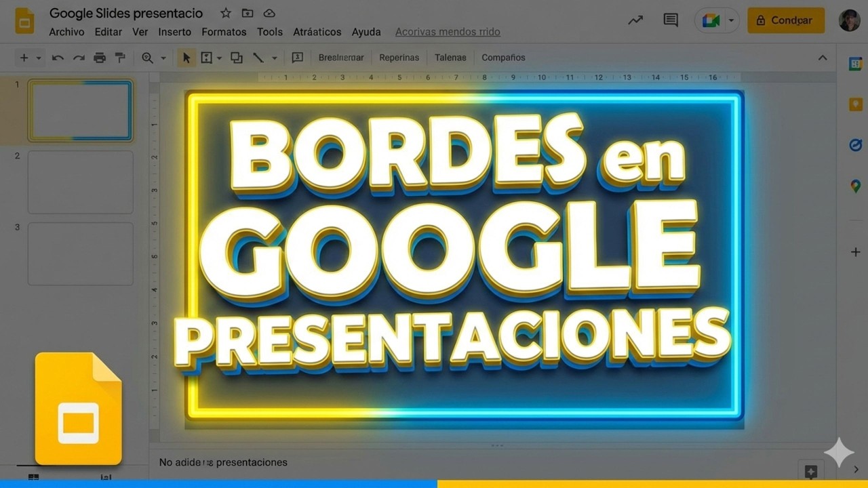Click the Google Slides presentacio title field

126,14
